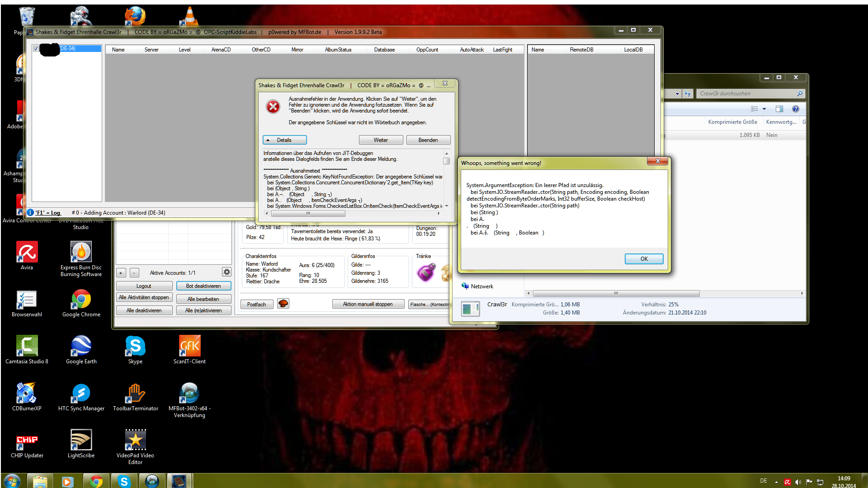Click OK button in Whoops error popup

click(x=644, y=258)
